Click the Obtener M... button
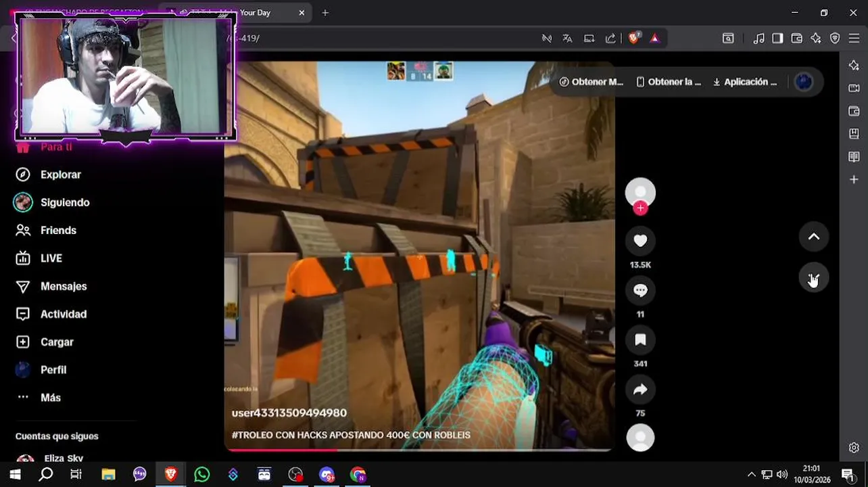Image resolution: width=868 pixels, height=487 pixels. click(x=591, y=82)
